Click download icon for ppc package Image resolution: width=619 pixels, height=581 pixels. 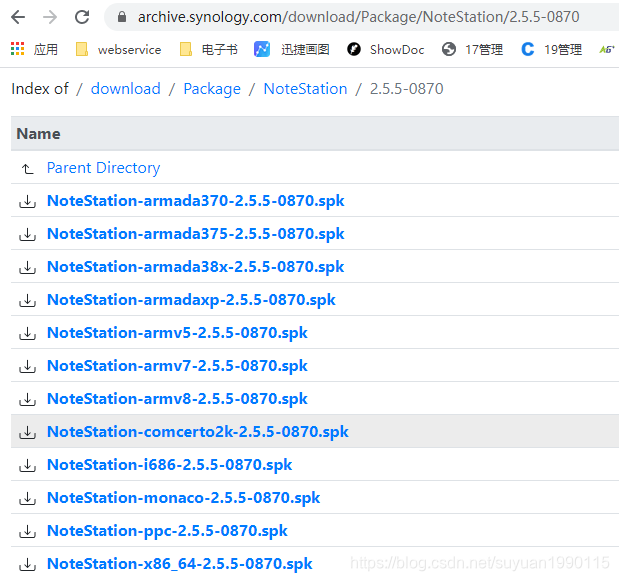(x=27, y=532)
